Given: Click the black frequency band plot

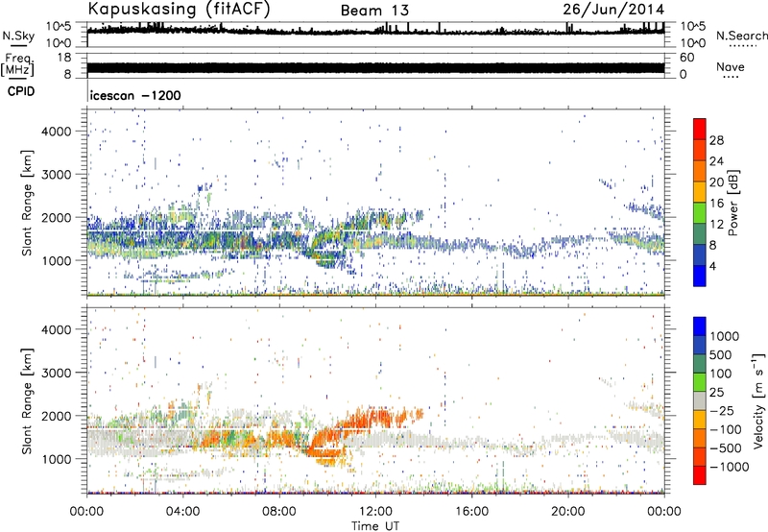Looking at the screenshot, I should [375, 68].
